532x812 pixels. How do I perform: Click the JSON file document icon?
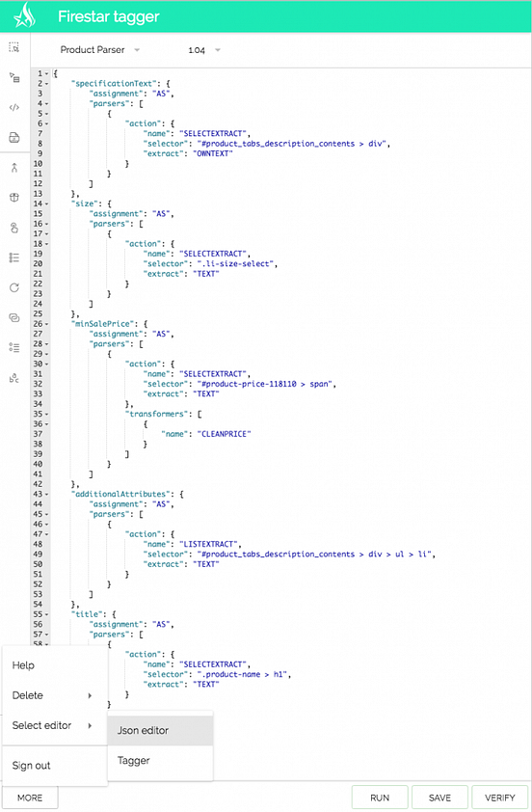pyautogui.click(x=14, y=137)
